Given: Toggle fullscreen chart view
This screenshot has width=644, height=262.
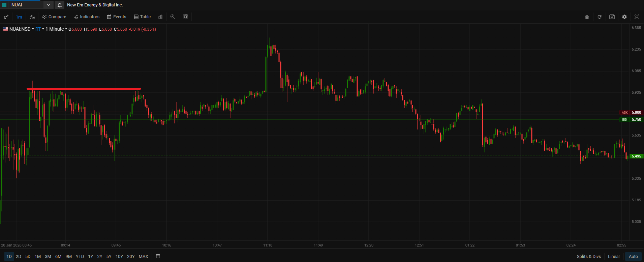Looking at the screenshot, I should point(637,17).
